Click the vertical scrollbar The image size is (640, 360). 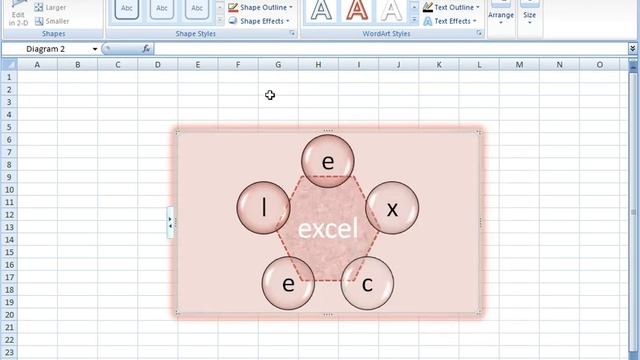pyautogui.click(x=633, y=212)
